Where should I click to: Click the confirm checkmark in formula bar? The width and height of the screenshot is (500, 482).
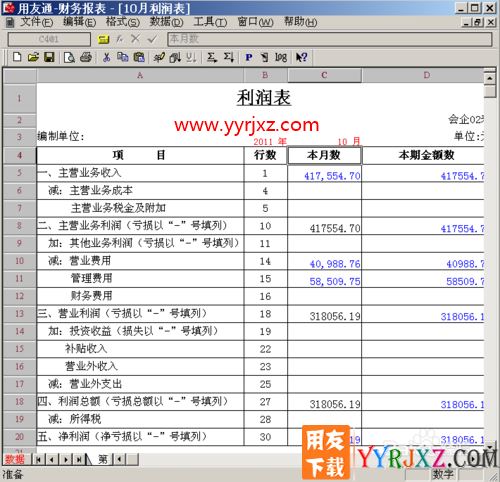(x=152, y=39)
